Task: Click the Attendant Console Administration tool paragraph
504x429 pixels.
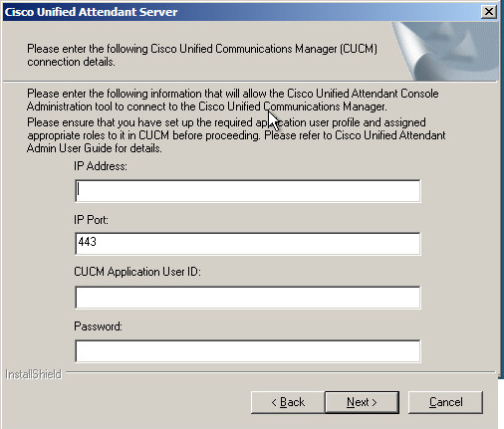Action: [x=233, y=100]
